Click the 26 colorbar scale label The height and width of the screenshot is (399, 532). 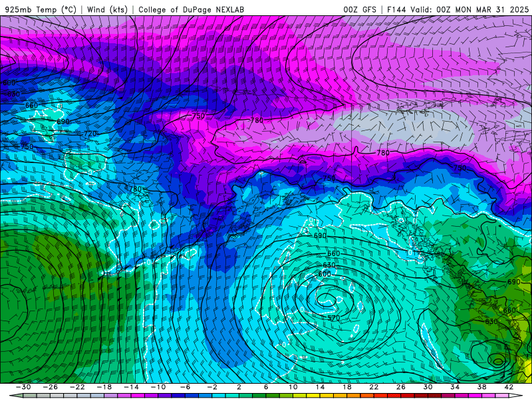[x=401, y=387]
